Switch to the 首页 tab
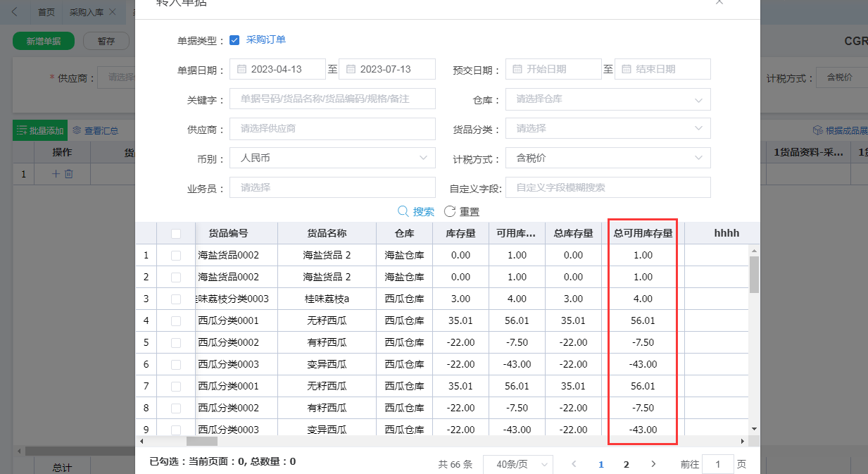 [x=46, y=13]
